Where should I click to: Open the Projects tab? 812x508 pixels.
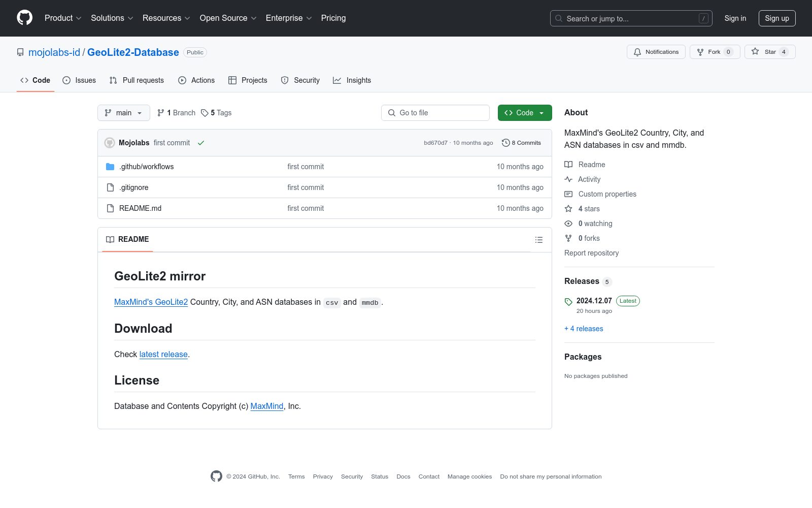[248, 80]
